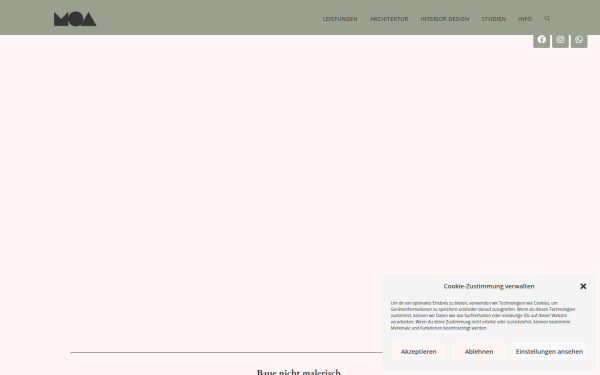Open the Info menu item
This screenshot has width=600, height=375.
(x=525, y=19)
